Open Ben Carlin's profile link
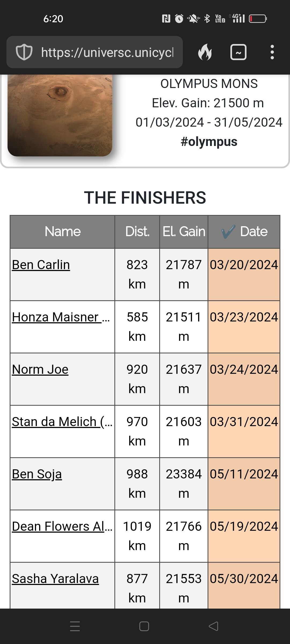Viewport: 290px width, 644px height. tap(41, 265)
